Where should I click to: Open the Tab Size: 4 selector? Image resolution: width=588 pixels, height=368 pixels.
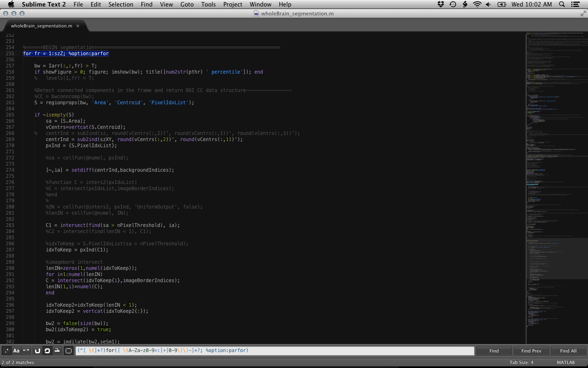pos(521,362)
